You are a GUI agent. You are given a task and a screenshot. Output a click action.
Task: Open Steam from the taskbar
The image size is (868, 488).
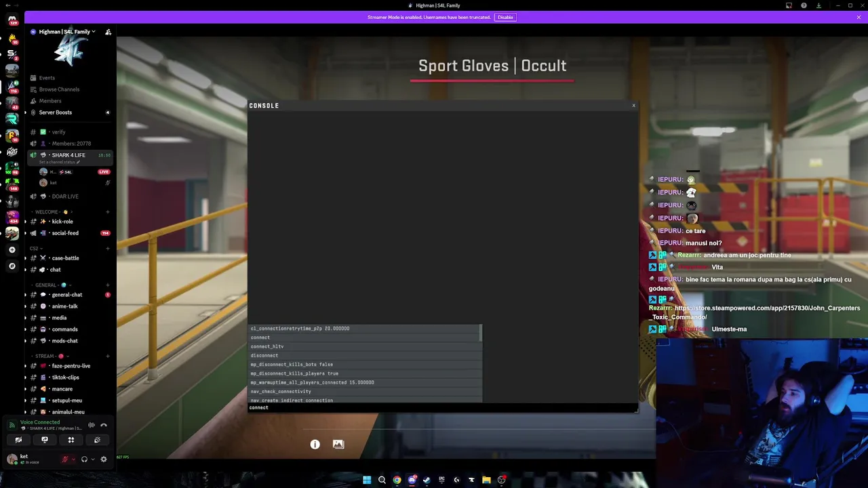[427, 480]
